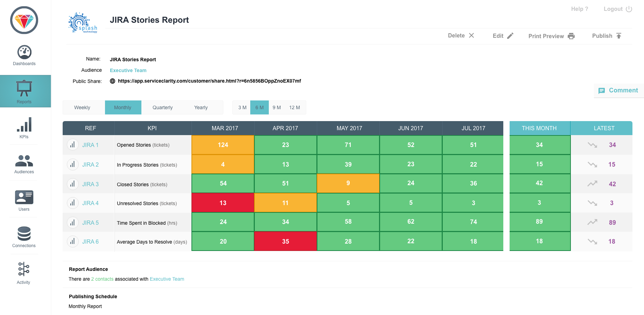
Task: Click downward trend icon for Unresolved Stories
Action: coord(592,203)
